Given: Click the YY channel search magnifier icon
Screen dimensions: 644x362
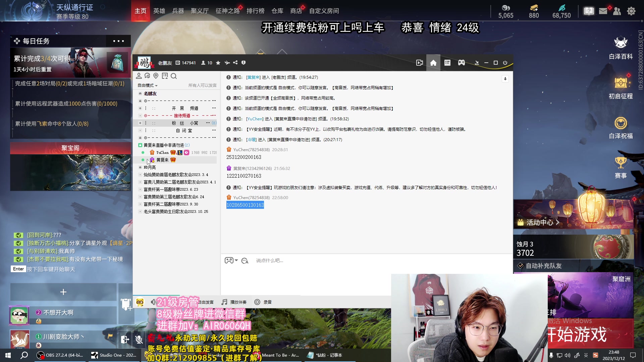Looking at the screenshot, I should (174, 76).
